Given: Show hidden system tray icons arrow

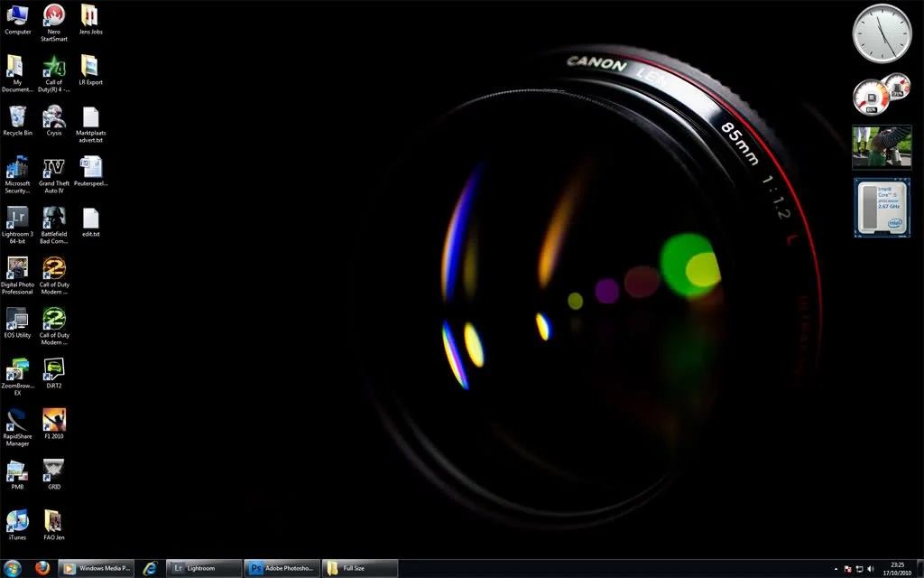Looking at the screenshot, I should [x=836, y=569].
